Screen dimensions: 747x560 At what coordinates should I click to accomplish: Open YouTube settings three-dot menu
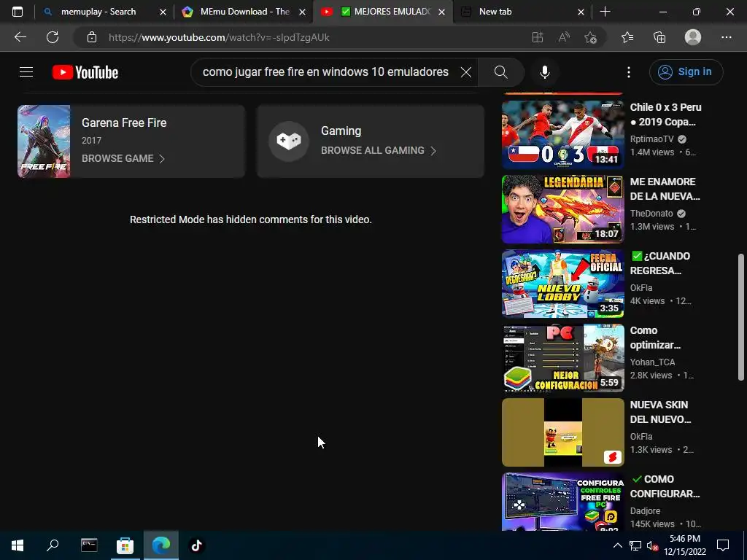point(629,72)
